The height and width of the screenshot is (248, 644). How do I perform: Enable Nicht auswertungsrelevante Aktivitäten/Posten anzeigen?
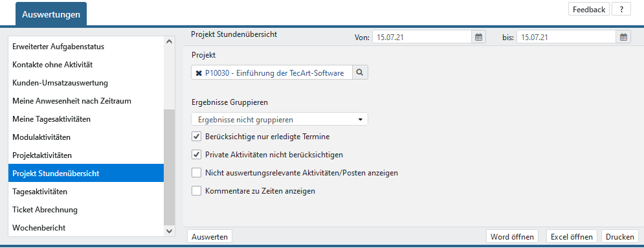click(x=196, y=173)
